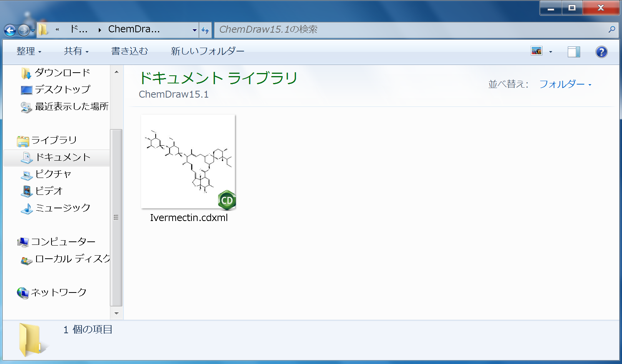Viewport: 622px width, 364px height.
Task: Toggle the preview pane icon
Action: (x=574, y=52)
